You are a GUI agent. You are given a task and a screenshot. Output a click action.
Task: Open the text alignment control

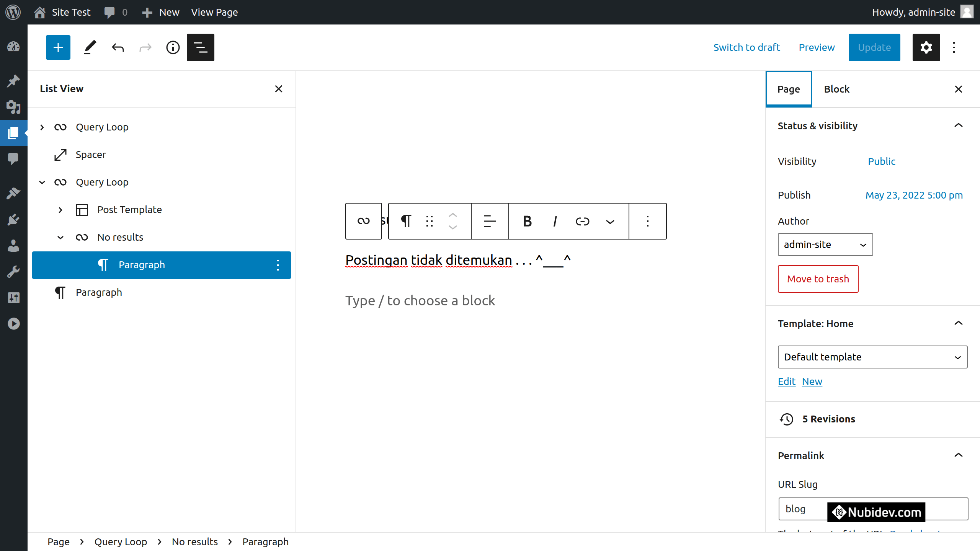point(490,221)
